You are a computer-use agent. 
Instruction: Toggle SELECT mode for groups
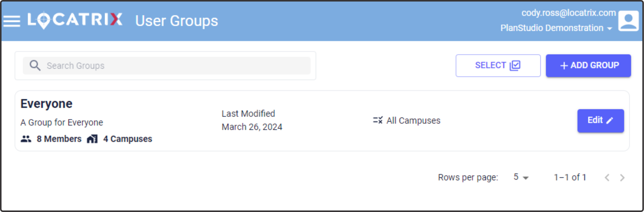tap(498, 66)
